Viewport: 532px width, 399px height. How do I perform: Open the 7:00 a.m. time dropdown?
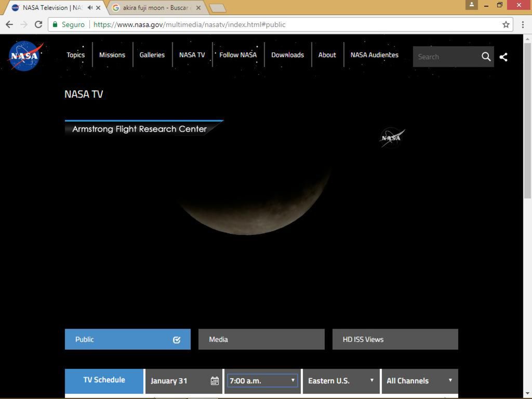point(262,381)
